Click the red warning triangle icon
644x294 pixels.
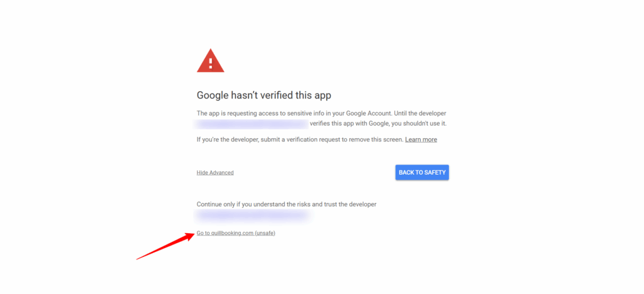coord(210,62)
